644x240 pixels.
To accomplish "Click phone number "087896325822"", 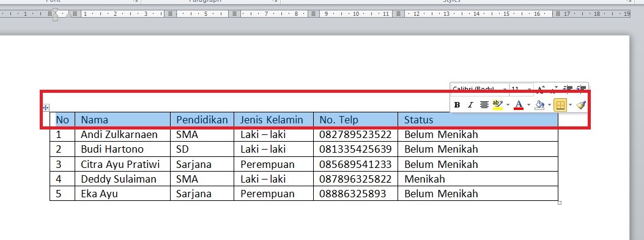I will pyautogui.click(x=355, y=179).
